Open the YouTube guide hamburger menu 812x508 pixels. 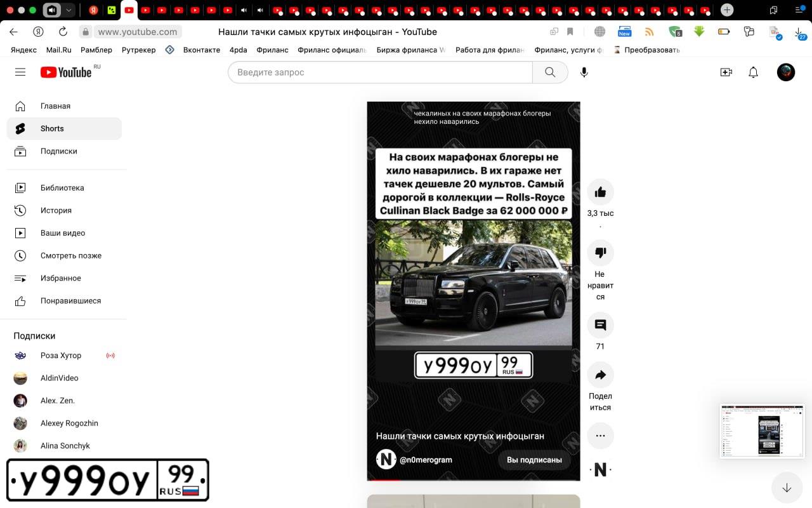pos(20,72)
